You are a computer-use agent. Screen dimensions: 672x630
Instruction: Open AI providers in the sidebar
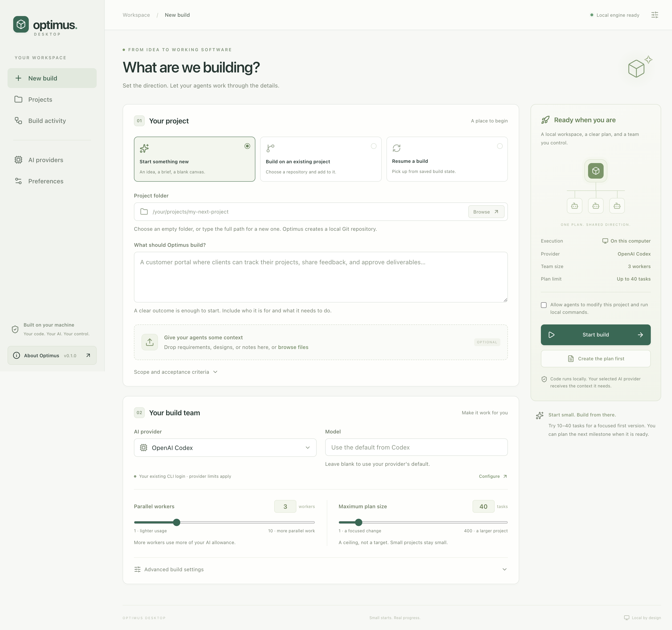click(52, 160)
